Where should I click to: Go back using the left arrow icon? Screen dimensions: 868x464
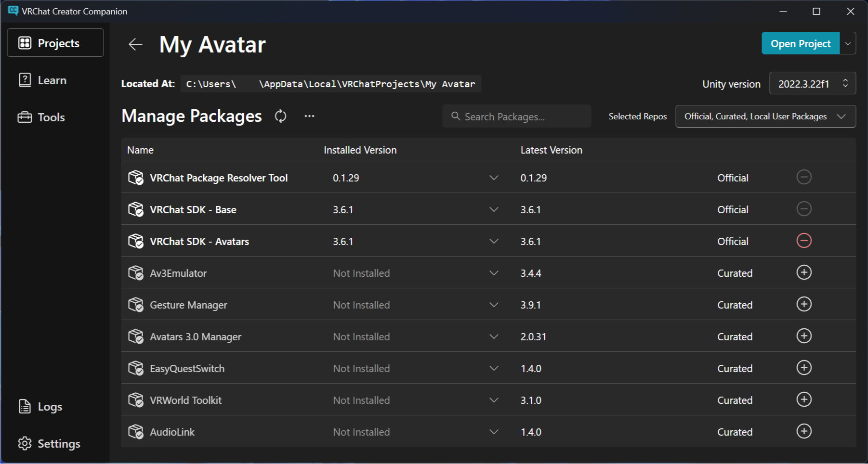pyautogui.click(x=135, y=44)
